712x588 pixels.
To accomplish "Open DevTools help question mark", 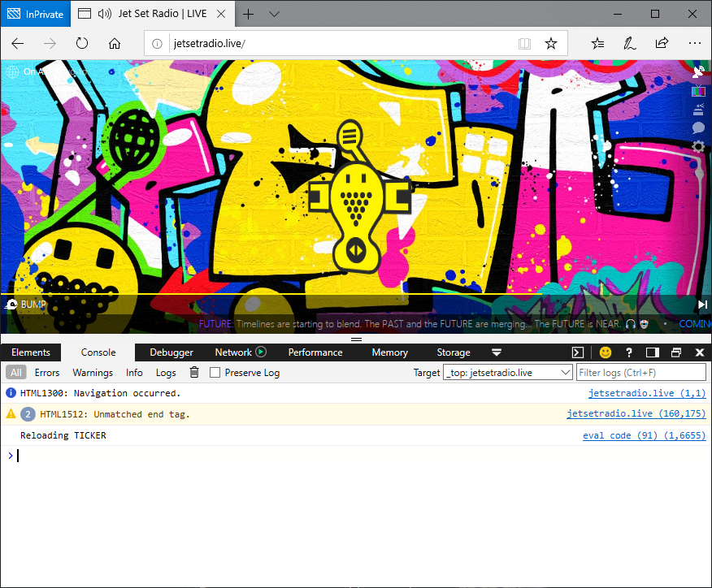I will tap(629, 352).
